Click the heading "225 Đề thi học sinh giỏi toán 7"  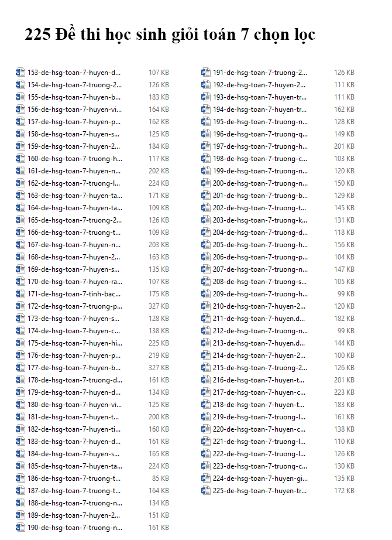click(x=170, y=35)
